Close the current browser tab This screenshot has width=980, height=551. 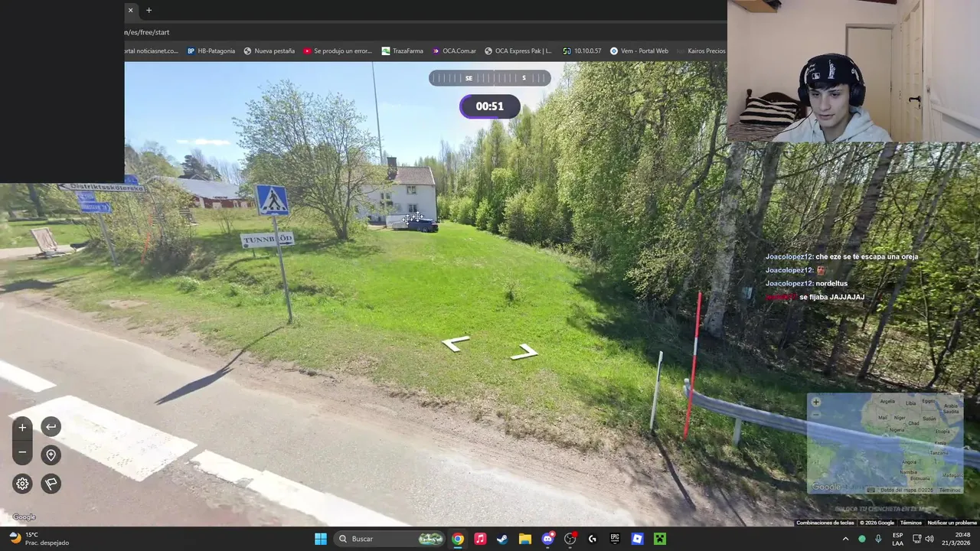pos(130,10)
